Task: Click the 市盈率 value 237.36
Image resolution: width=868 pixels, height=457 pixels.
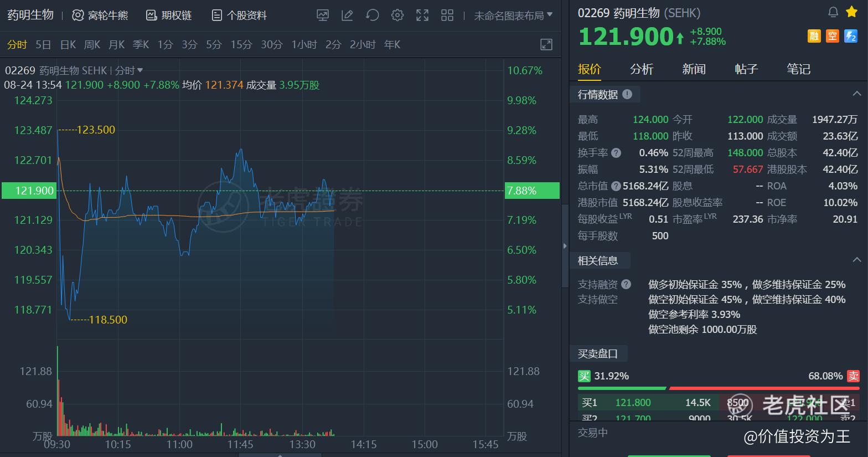Action: (x=748, y=219)
